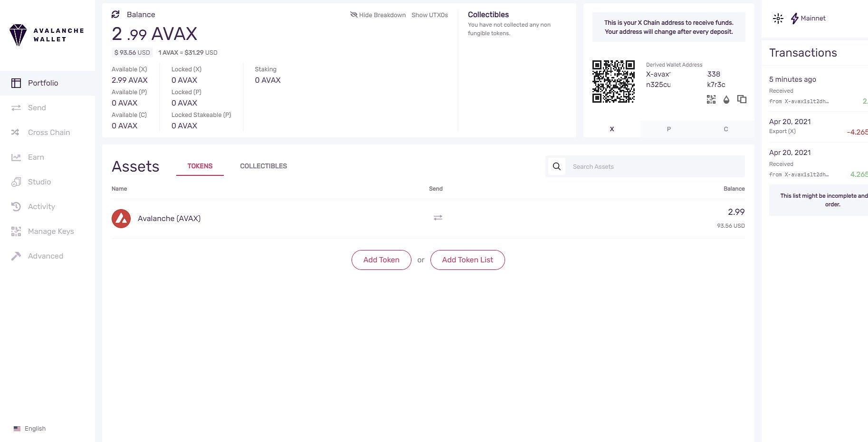The height and width of the screenshot is (442, 868).
Task: Click the Available (X) 2.99 AVAX value
Action: coord(130,80)
